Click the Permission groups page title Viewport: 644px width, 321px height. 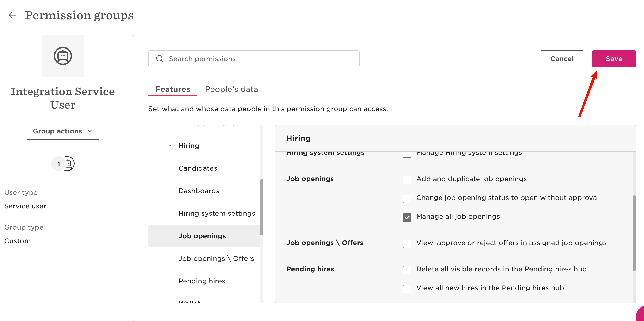click(x=79, y=15)
